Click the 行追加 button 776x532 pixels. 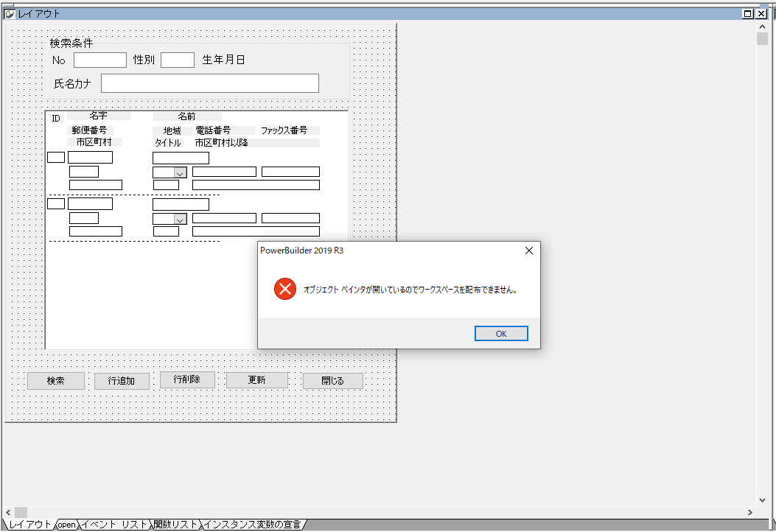(x=122, y=381)
